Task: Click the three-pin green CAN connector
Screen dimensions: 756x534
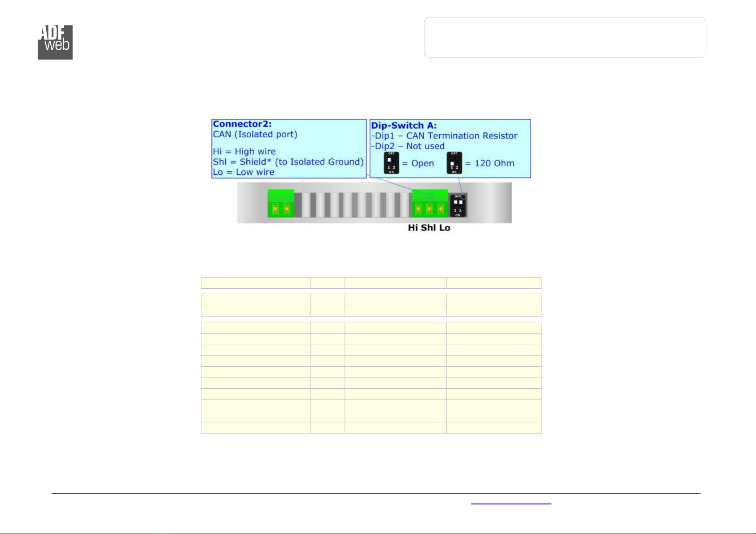Action: [x=430, y=203]
